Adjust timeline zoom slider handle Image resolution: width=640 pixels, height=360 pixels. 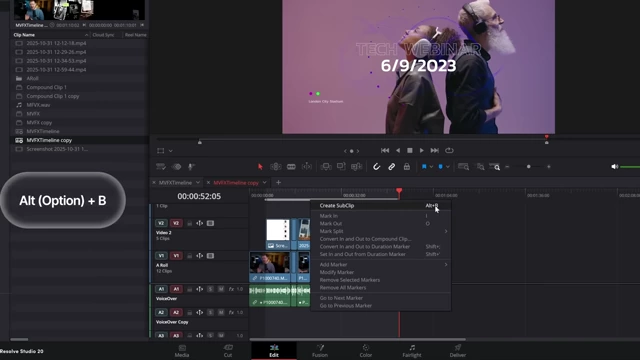[529, 167]
